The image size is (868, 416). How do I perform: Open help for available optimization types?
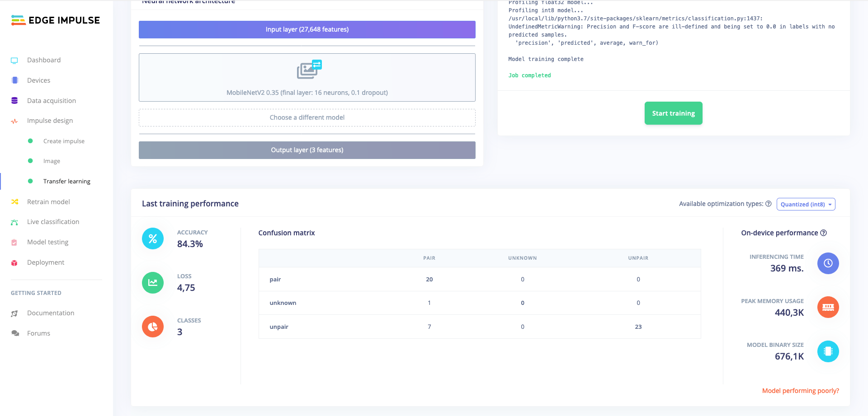pyautogui.click(x=768, y=204)
